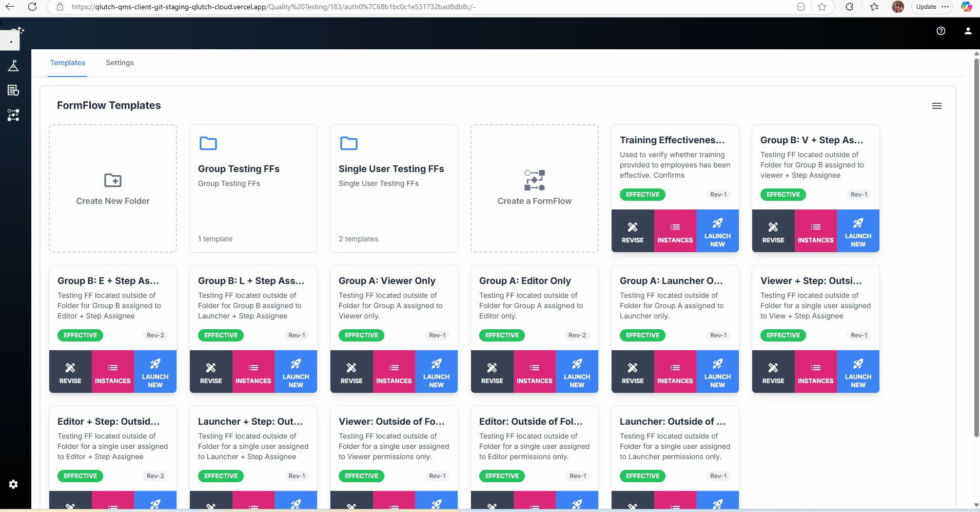
Task: Select the Templates tab
Action: 68,63
